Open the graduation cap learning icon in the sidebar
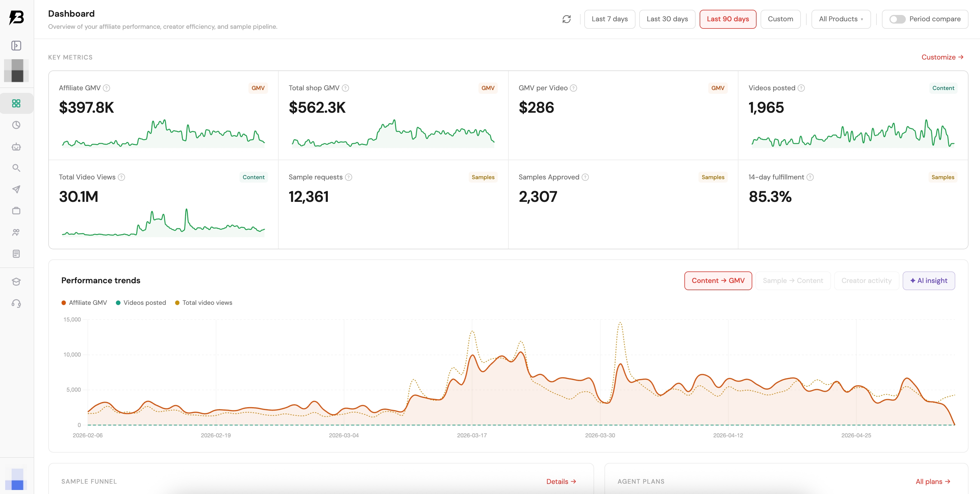 [16, 282]
